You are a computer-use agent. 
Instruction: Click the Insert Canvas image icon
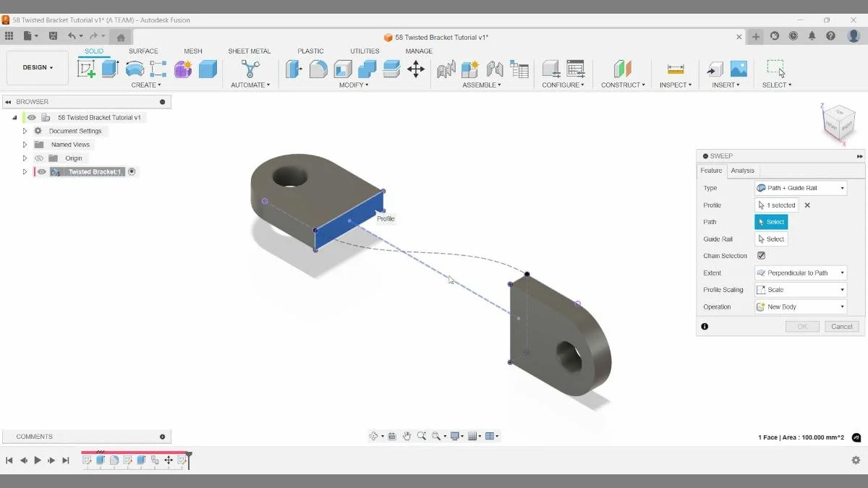click(x=739, y=69)
